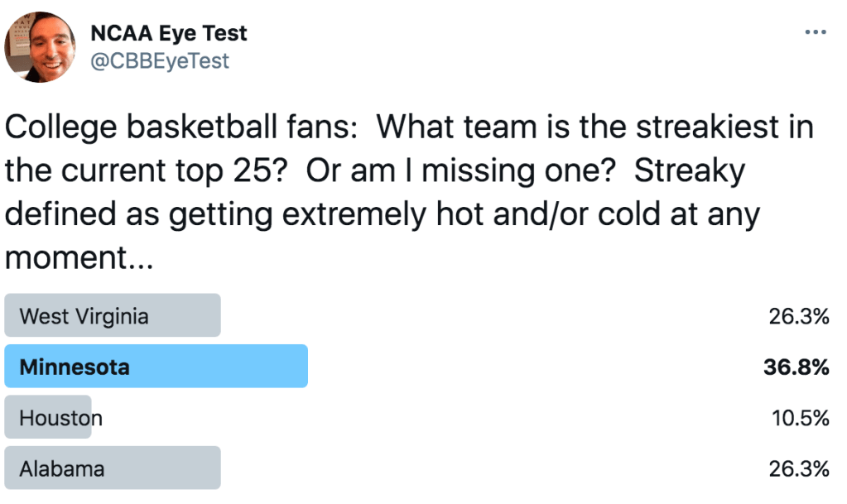
Task: Click the bold 36.8% Minnesota result
Action: tap(796, 367)
